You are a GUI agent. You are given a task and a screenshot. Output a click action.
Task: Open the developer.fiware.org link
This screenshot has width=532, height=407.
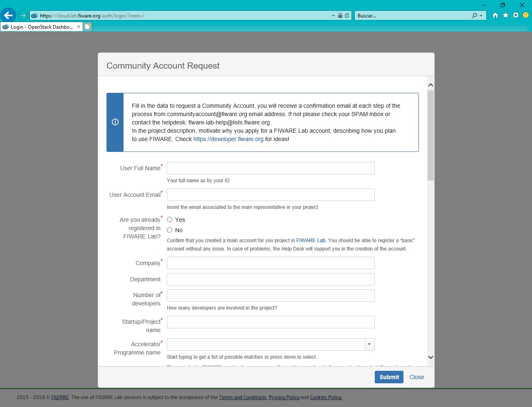(228, 139)
